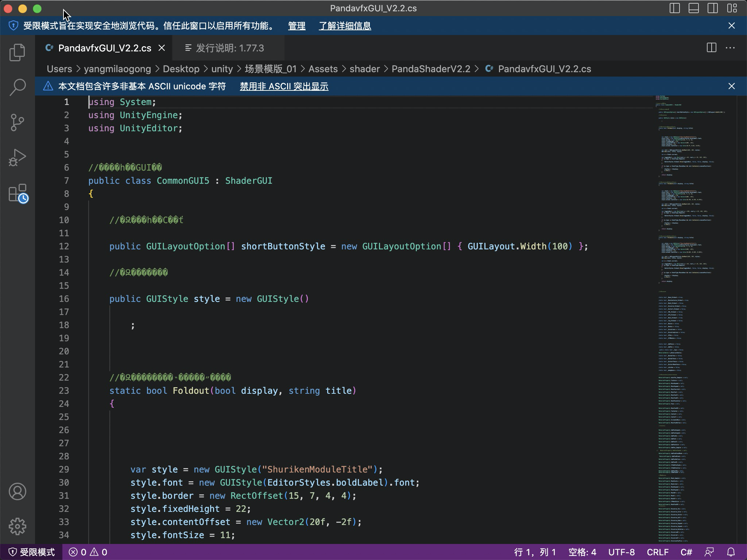The image size is (747, 560).
Task: Split the editor to the right
Action: pyautogui.click(x=711, y=48)
